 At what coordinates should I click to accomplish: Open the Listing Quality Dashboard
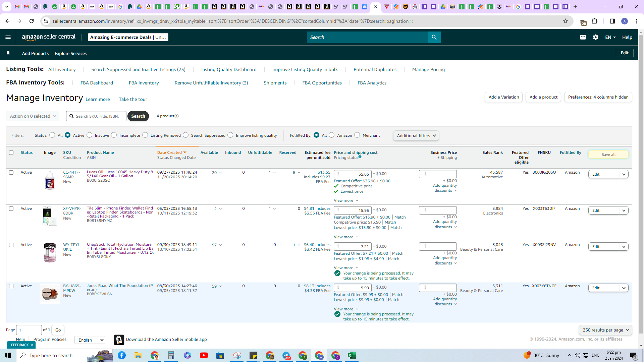pyautogui.click(x=229, y=69)
